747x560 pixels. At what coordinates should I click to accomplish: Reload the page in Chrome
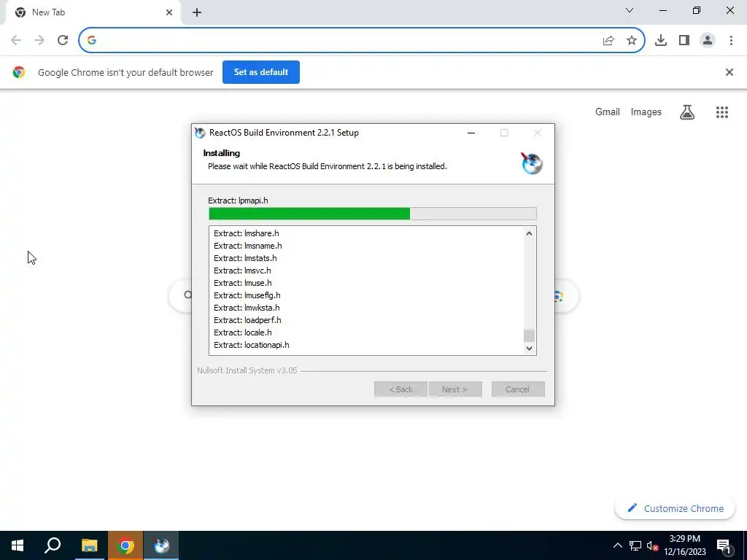point(63,40)
